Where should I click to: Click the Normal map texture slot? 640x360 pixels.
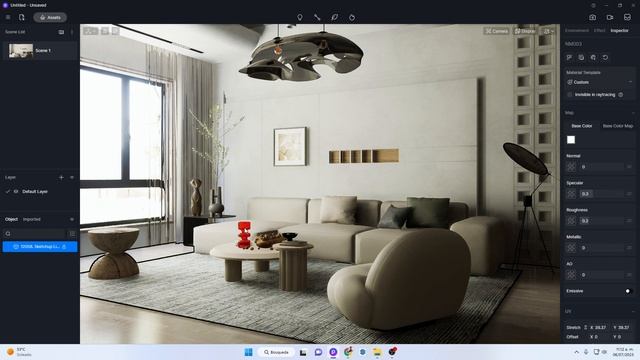click(571, 167)
